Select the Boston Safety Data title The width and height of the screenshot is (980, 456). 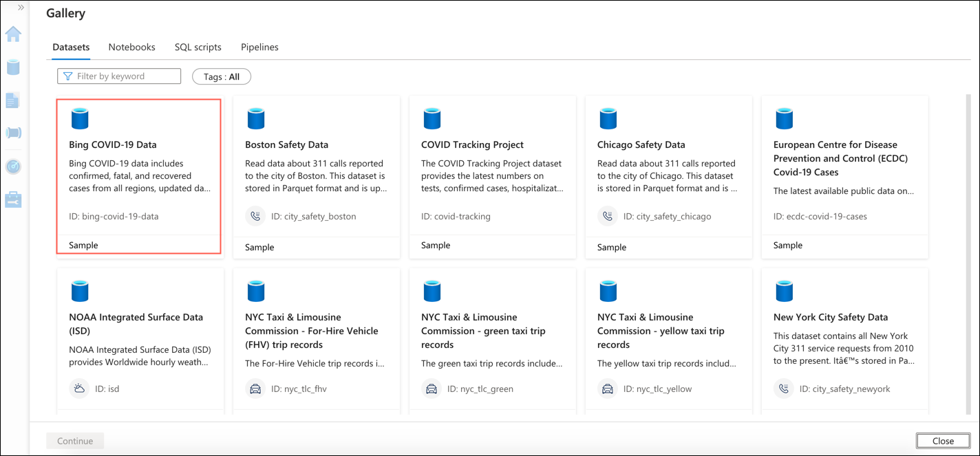[287, 145]
